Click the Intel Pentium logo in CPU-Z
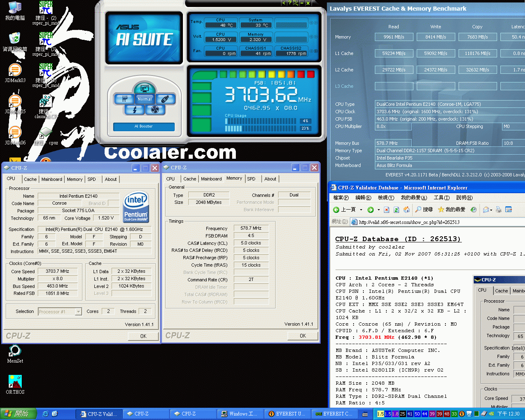 coord(136,207)
